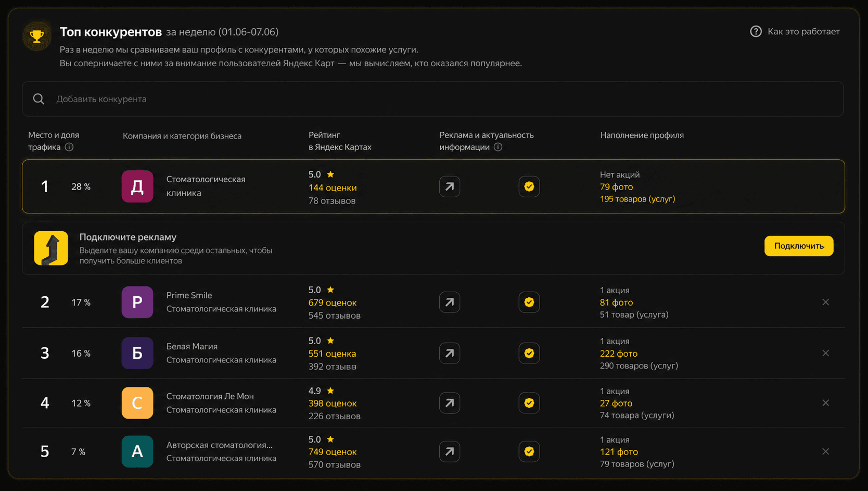Click the Prime Smile avatar icon

tap(137, 302)
